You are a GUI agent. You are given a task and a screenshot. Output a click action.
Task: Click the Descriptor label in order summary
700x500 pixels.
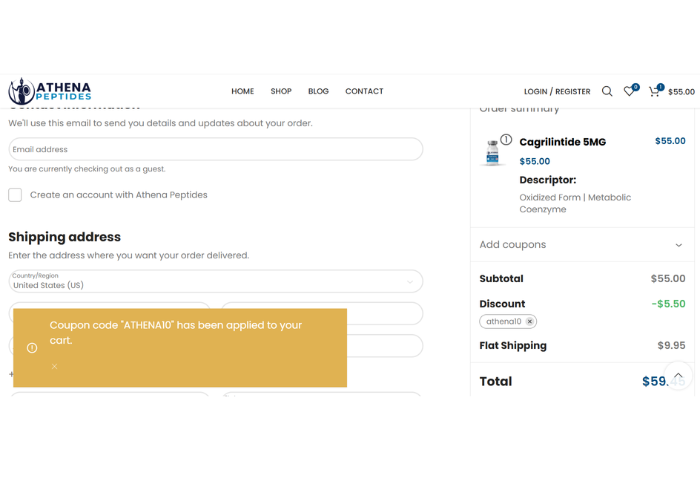548,180
